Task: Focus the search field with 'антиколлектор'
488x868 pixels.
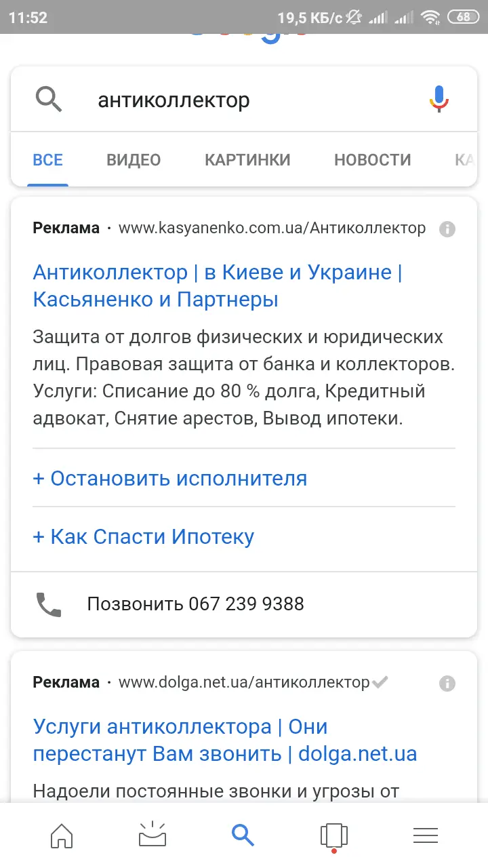Action: (244, 100)
